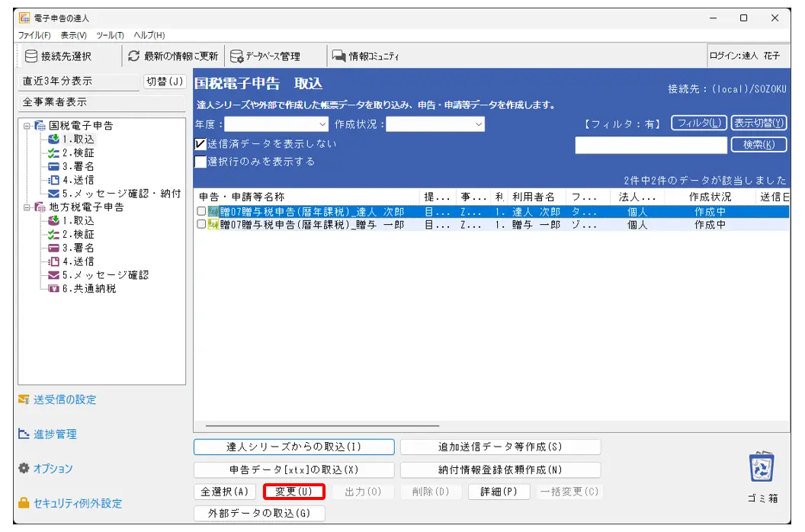
Task: Uncheck 送信済データを表示しない checkbox
Action: (201, 144)
